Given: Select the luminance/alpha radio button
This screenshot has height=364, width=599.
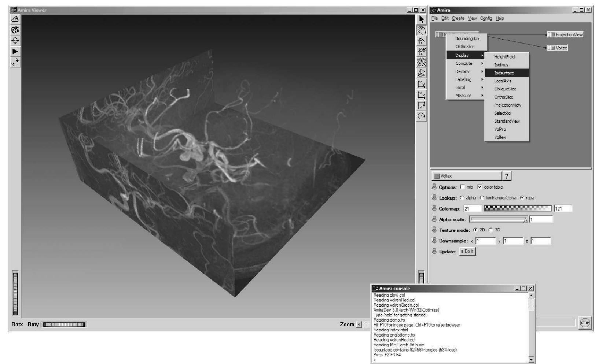Looking at the screenshot, I should (x=482, y=198).
